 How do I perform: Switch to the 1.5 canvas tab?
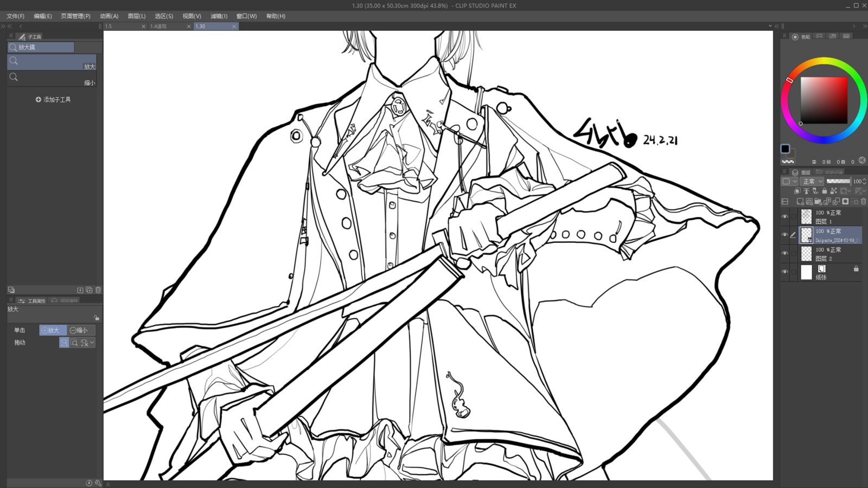tap(125, 26)
